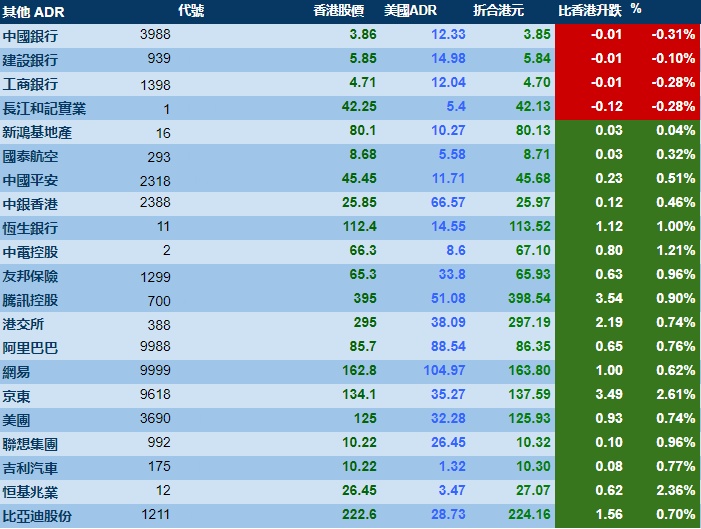Click the 1.21% change cell
This screenshot has height=529, width=701.
[676, 250]
